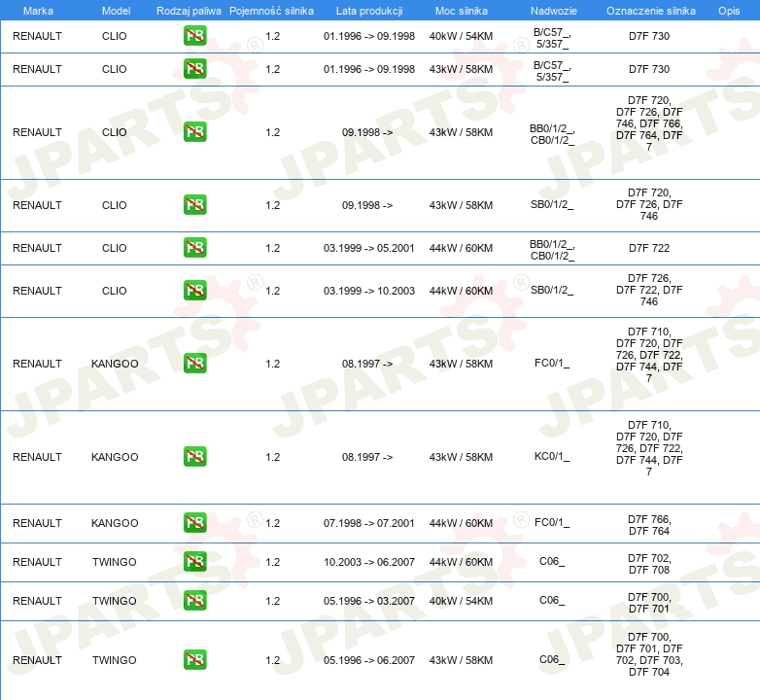Viewport: 760px width, 700px height.
Task: Click the fuel icon in the Kangoo 07.1998 -> 07.2001 row
Action: (x=194, y=523)
